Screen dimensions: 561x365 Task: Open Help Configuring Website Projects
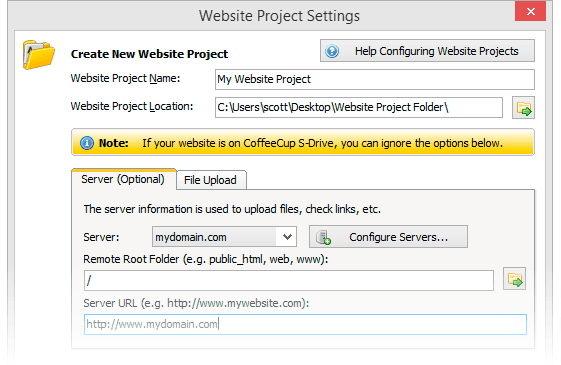[x=427, y=51]
